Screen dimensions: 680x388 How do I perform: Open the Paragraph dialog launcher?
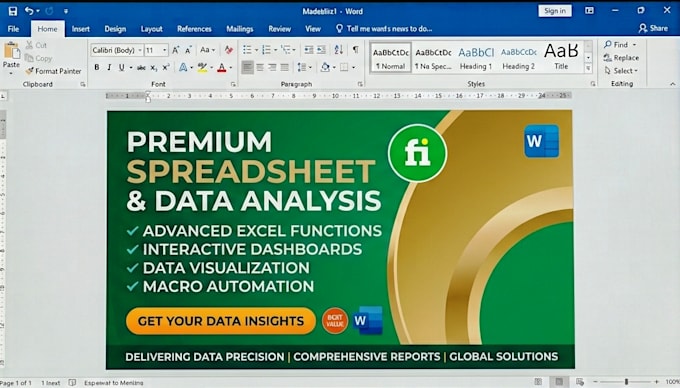(x=360, y=84)
